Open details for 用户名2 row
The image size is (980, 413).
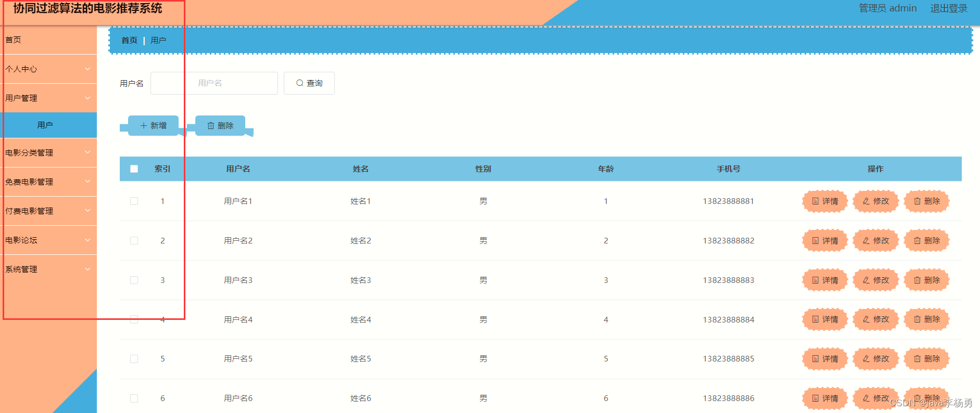click(x=825, y=241)
